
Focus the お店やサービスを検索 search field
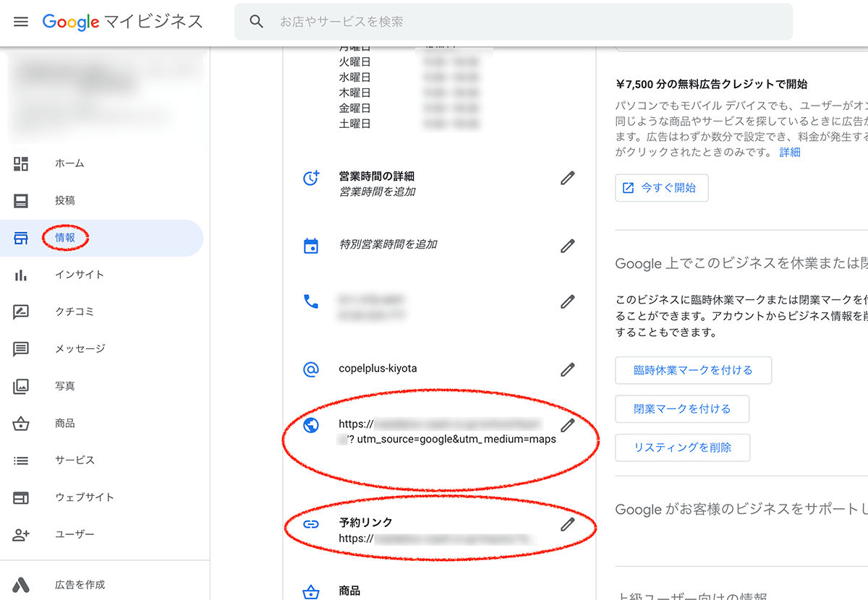[x=514, y=22]
